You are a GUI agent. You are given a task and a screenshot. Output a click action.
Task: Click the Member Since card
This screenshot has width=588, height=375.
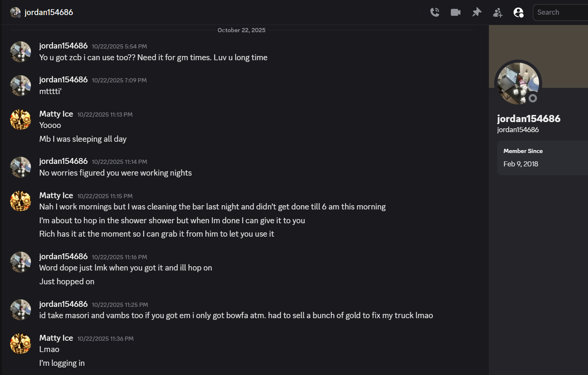[542, 158]
